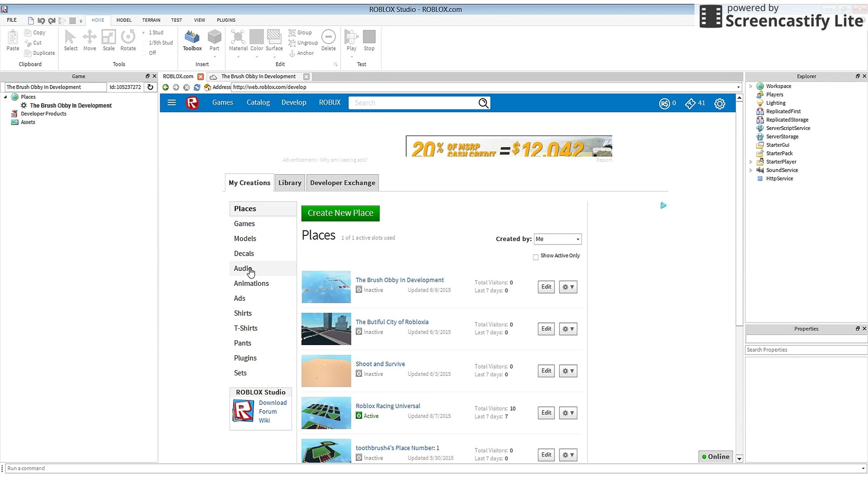Open website settings gear

720,104
